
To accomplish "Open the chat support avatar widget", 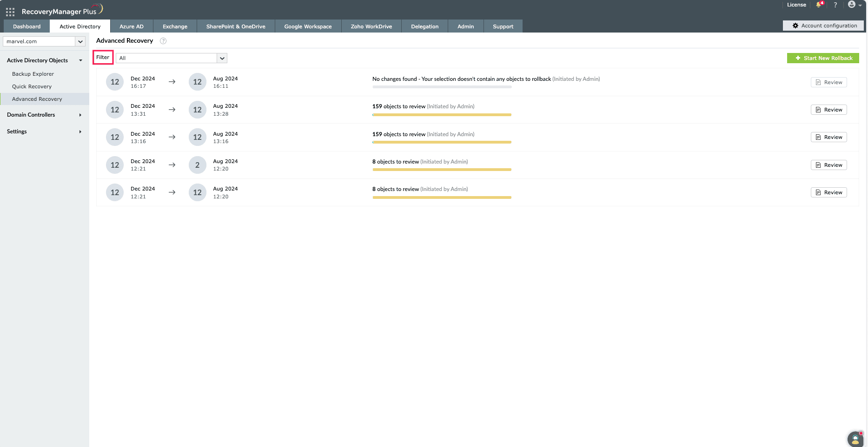I will (855, 439).
